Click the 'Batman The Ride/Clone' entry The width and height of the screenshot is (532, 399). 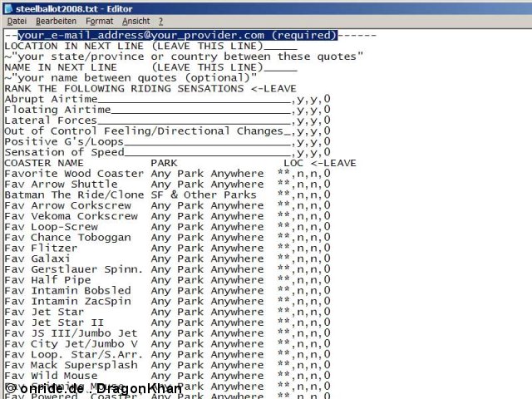tap(74, 195)
